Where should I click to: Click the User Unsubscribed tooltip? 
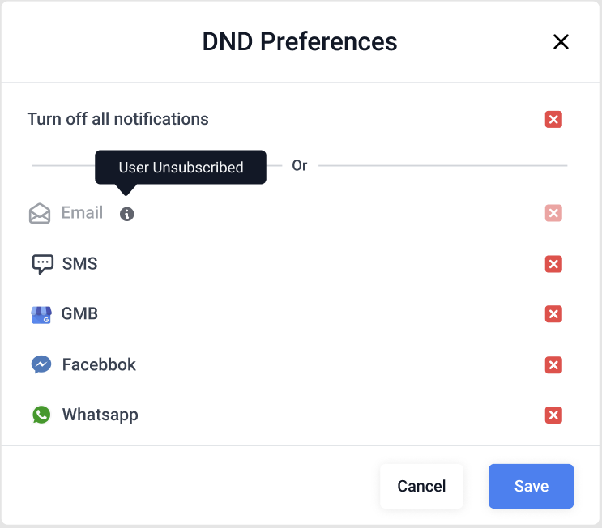181,167
